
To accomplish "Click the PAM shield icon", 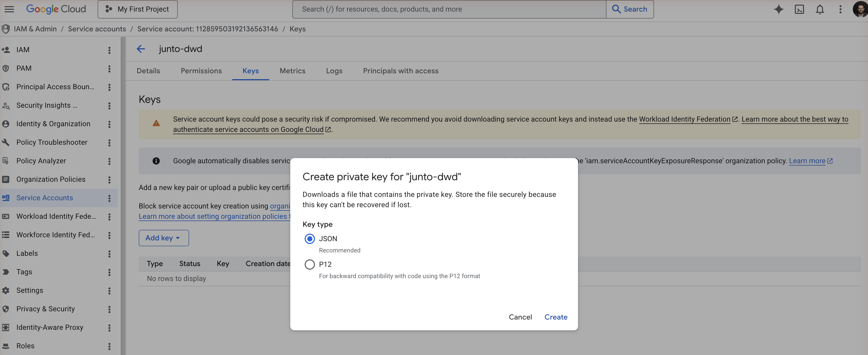I will point(6,68).
